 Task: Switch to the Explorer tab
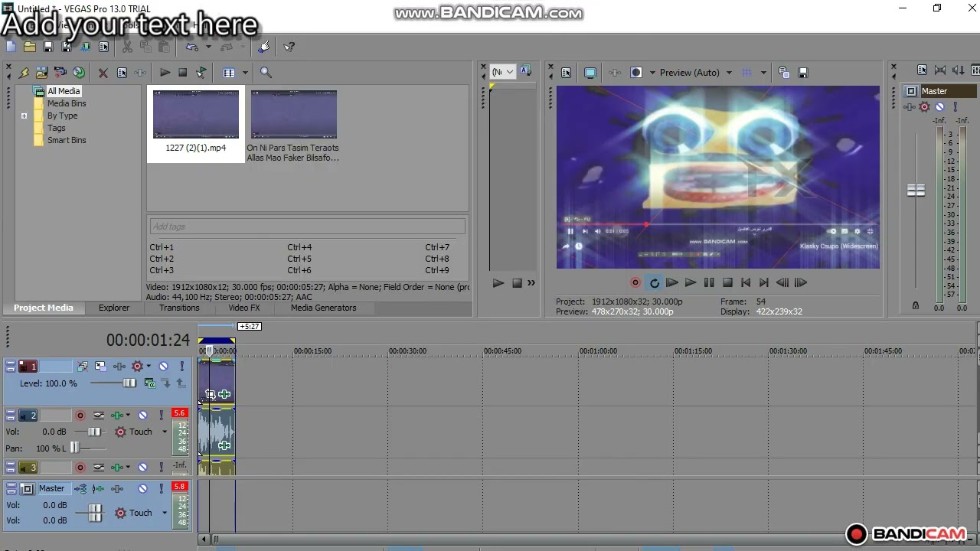(114, 308)
